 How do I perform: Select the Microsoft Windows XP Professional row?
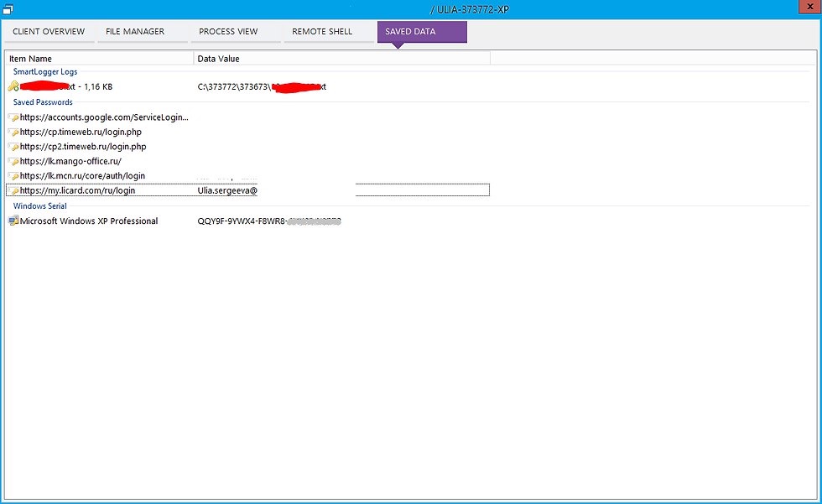247,221
